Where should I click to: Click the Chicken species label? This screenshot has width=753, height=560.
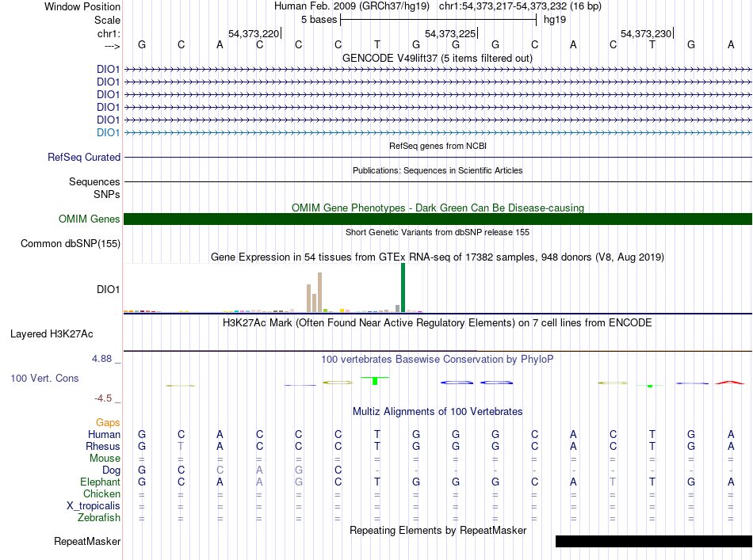[101, 493]
